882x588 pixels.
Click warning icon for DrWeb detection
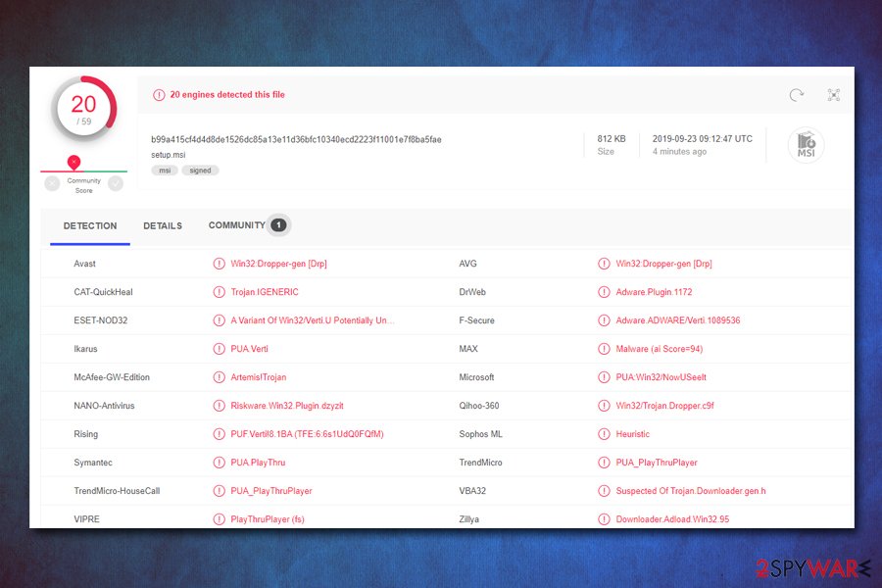(604, 292)
